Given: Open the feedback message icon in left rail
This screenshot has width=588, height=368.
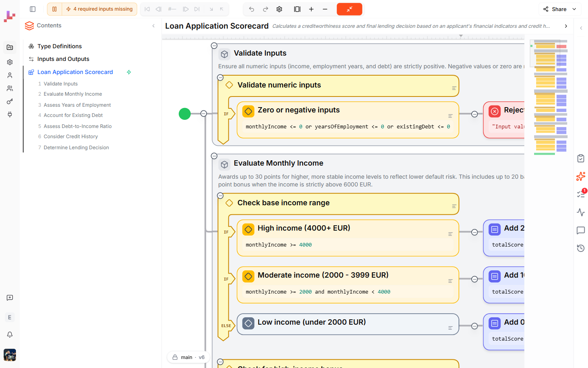Looking at the screenshot, I should pyautogui.click(x=10, y=298).
